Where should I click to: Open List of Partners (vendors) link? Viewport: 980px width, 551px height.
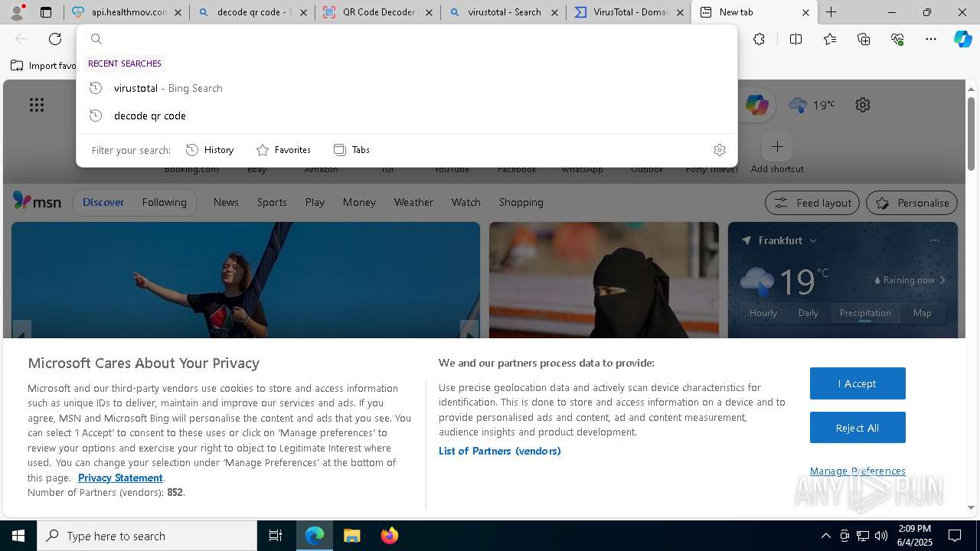(499, 451)
